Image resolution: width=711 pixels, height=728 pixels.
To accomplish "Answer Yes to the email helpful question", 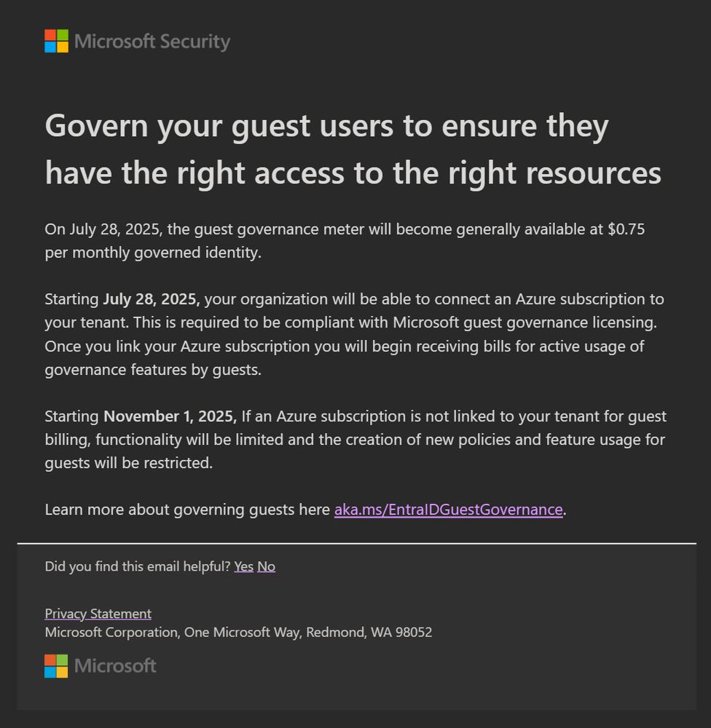I will pyautogui.click(x=243, y=566).
